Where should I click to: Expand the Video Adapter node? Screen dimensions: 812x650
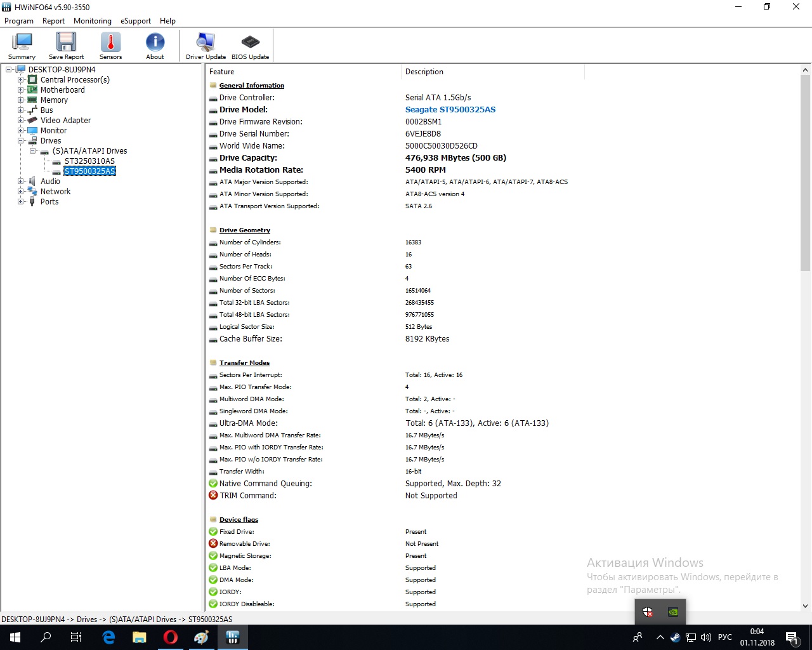coord(21,121)
